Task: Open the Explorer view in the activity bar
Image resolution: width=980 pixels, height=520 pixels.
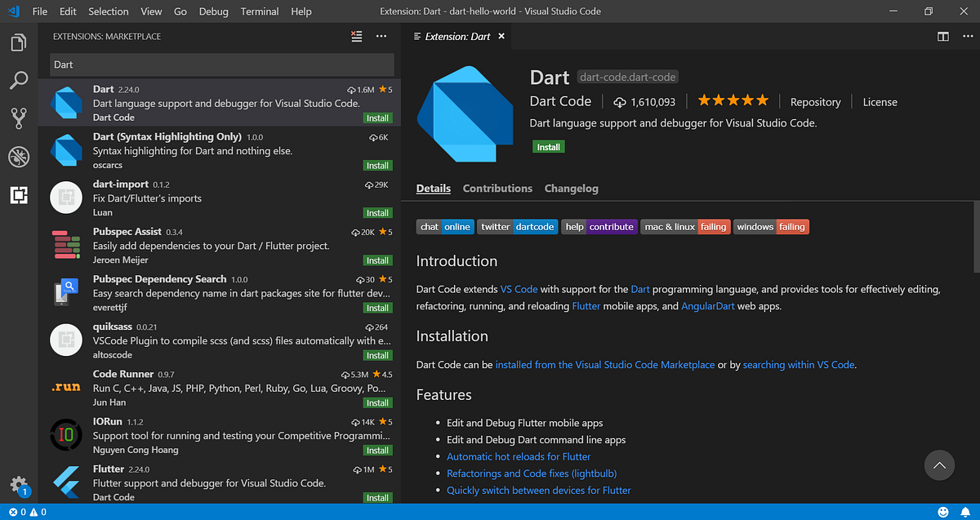Action: pyautogui.click(x=18, y=42)
